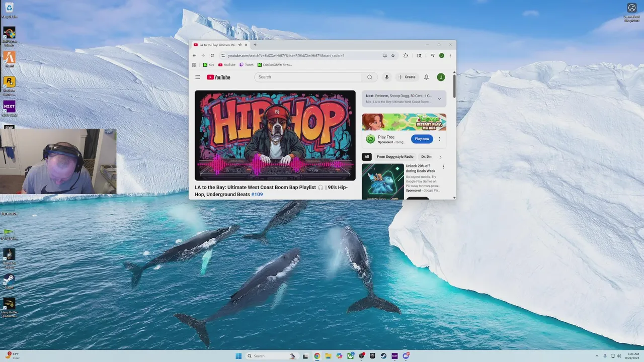Click the Play now ad button

[422, 139]
